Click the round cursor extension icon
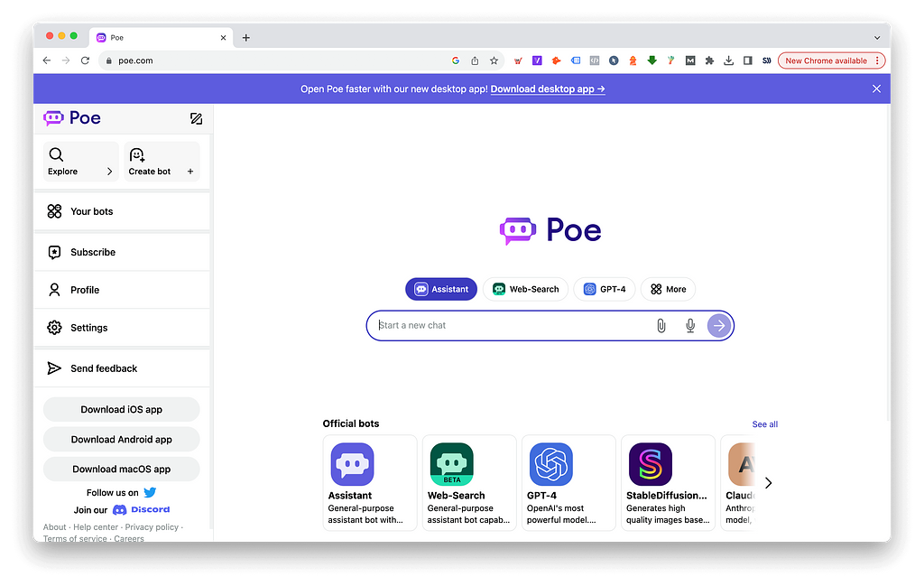The height and width of the screenshot is (586, 924). point(614,60)
